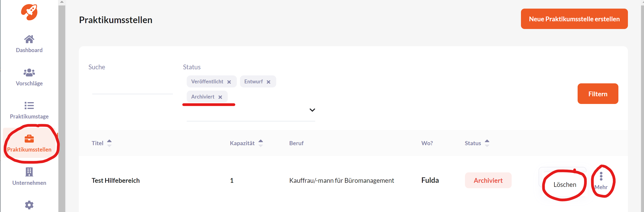Viewport: 644px width, 212px height.
Task: Click the Archiviert status badge
Action: coord(488,180)
